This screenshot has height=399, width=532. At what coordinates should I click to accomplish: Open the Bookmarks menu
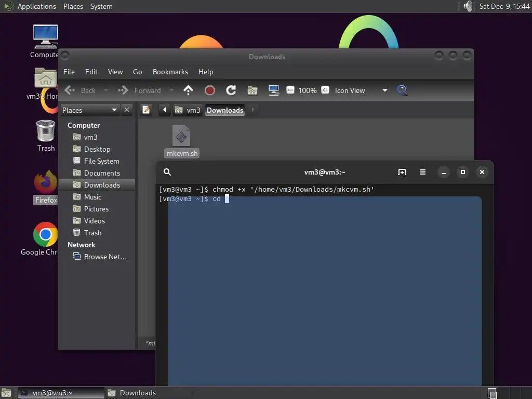[x=170, y=72]
